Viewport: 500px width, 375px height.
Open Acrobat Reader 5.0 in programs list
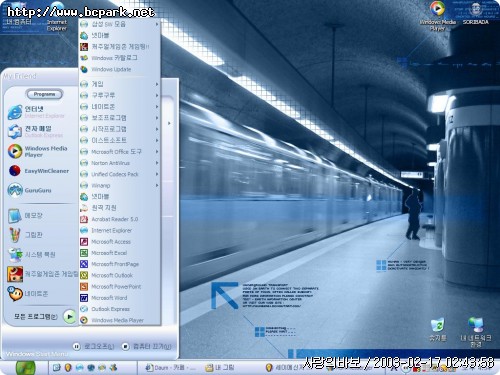pyautogui.click(x=109, y=219)
